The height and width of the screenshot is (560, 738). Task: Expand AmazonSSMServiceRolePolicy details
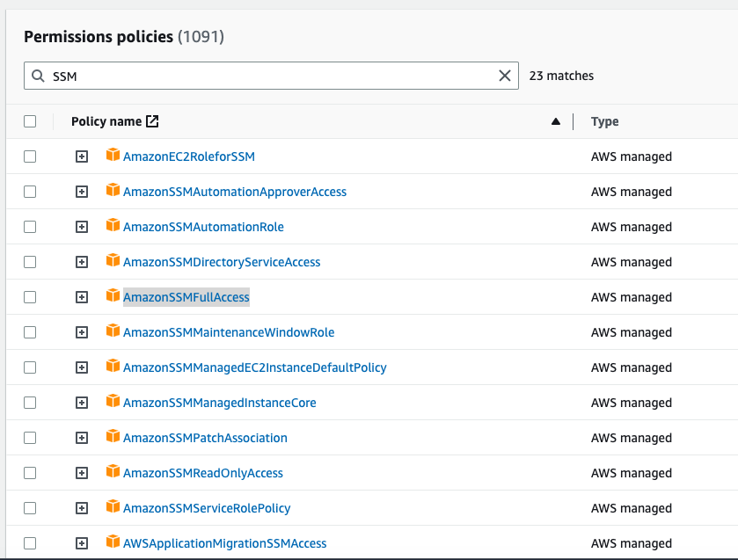tap(82, 508)
